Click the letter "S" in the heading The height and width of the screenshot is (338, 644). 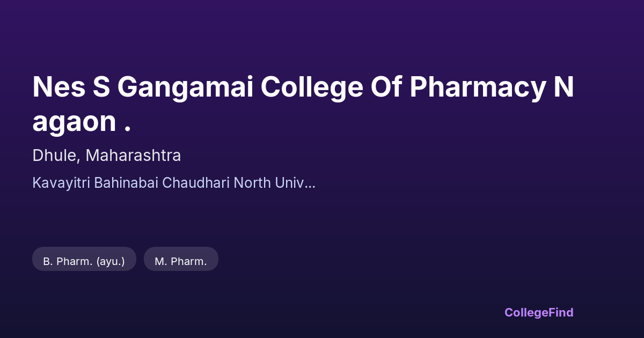[101, 87]
